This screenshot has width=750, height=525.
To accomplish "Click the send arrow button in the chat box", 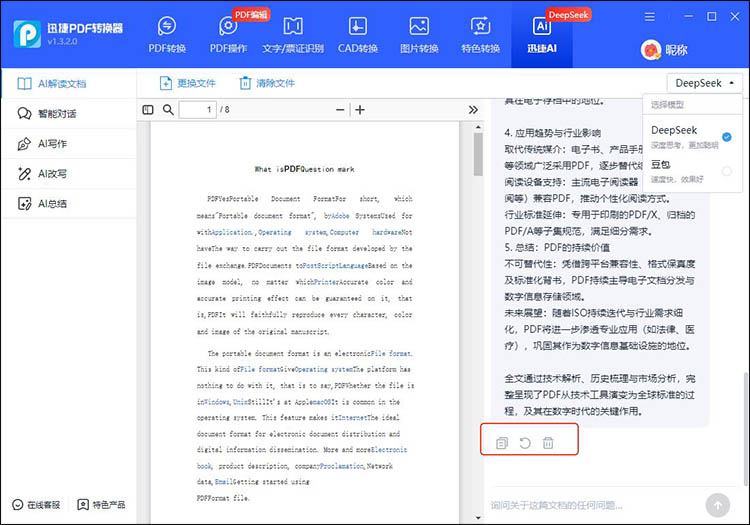I will [716, 505].
